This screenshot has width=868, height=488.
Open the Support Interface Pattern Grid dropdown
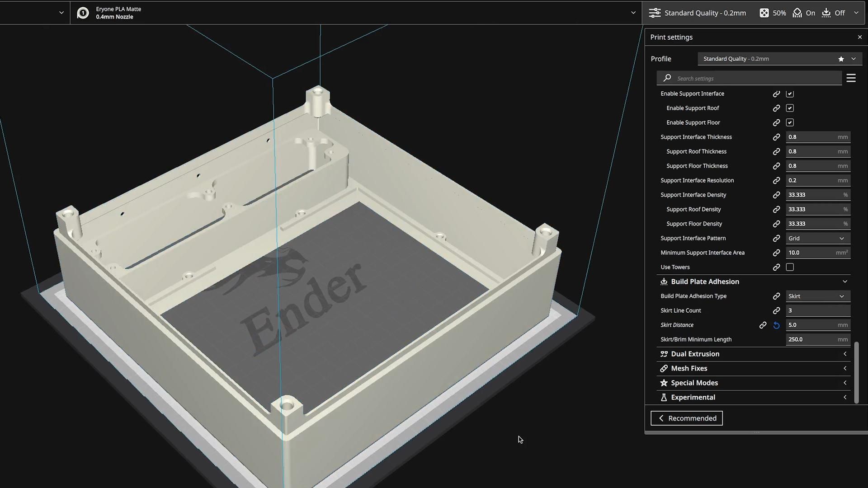817,238
